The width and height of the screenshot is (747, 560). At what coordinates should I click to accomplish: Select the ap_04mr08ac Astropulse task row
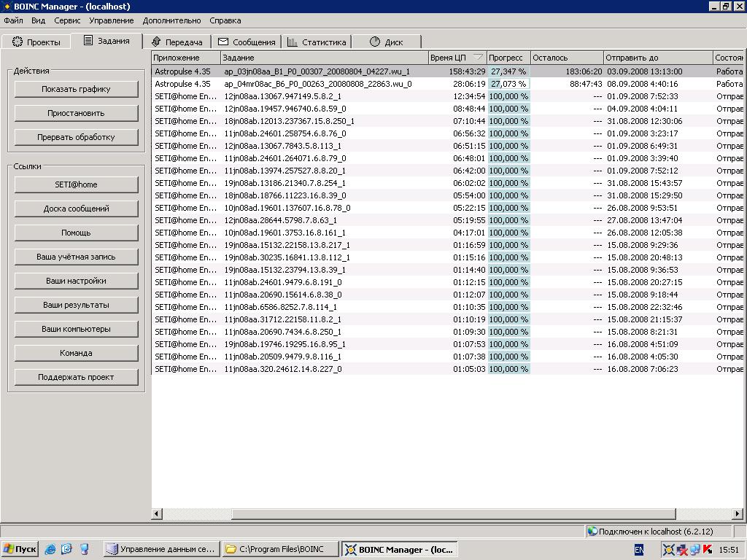[x=317, y=84]
